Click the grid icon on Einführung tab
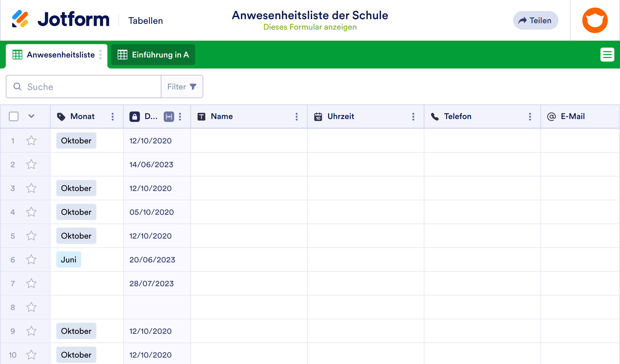Image resolution: width=620 pixels, height=364 pixels. tap(122, 55)
